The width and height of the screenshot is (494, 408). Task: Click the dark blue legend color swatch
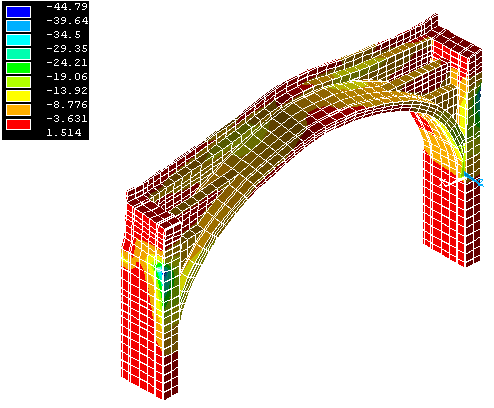tap(19, 12)
